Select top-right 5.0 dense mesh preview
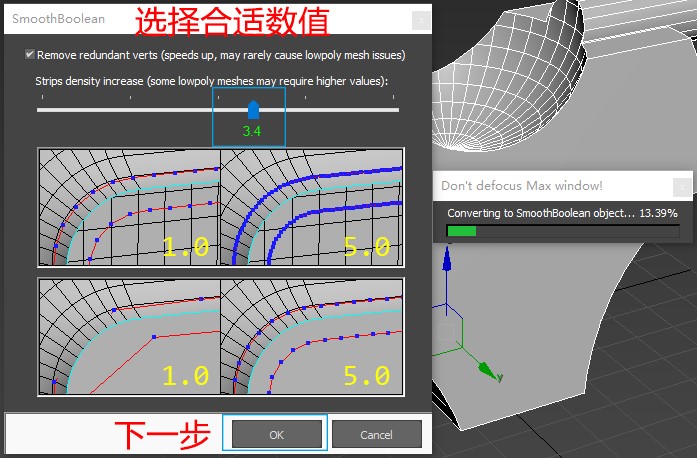This screenshot has width=697, height=458. (311, 208)
